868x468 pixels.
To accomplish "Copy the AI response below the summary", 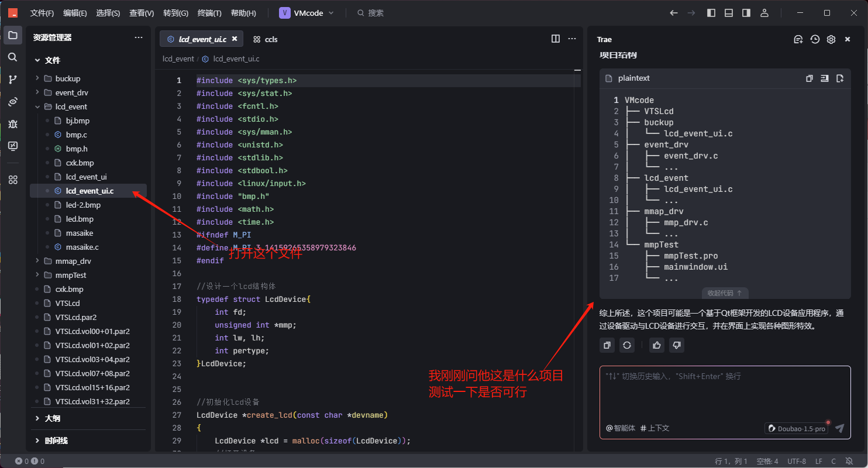I will pos(607,345).
